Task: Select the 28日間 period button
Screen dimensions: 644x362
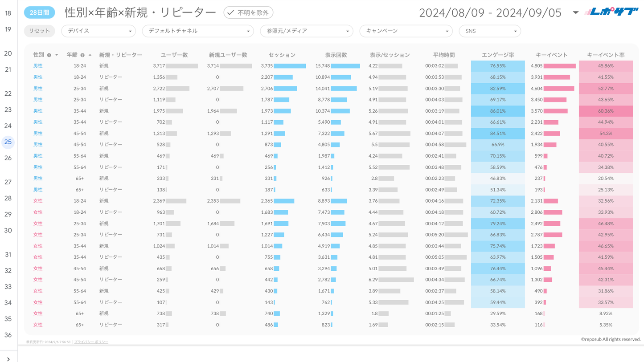Action: tap(39, 12)
